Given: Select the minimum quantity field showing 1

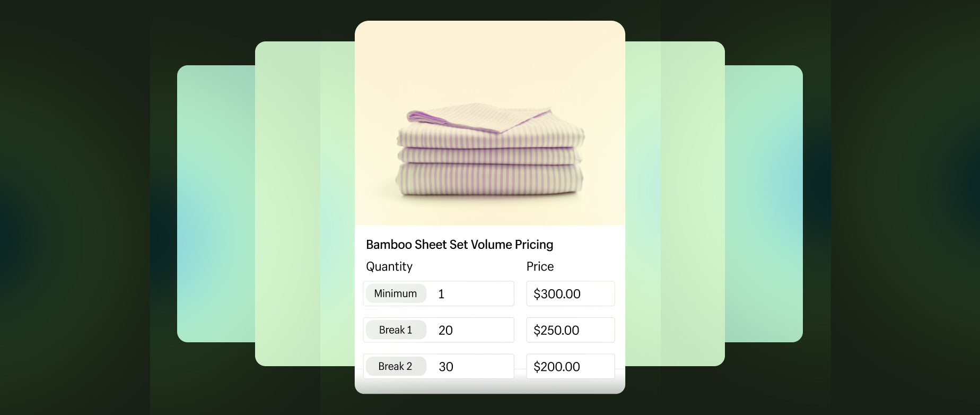Looking at the screenshot, I should (x=472, y=293).
